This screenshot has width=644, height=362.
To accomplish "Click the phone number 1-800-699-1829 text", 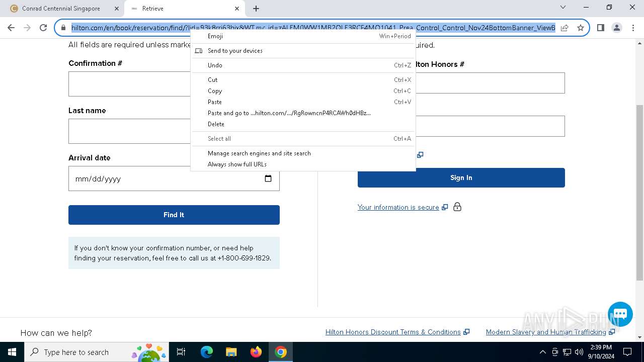I will pyautogui.click(x=244, y=258).
